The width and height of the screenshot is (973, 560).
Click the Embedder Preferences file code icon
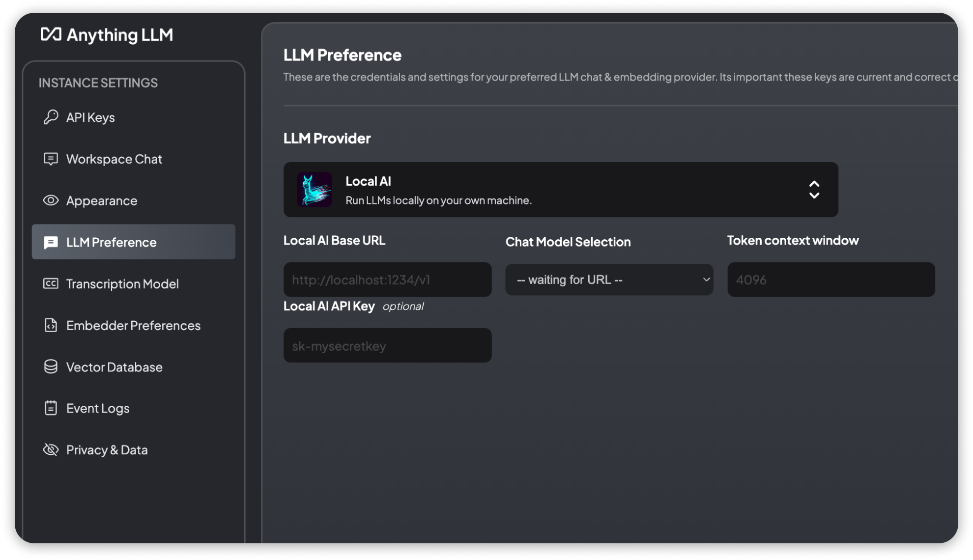click(51, 325)
